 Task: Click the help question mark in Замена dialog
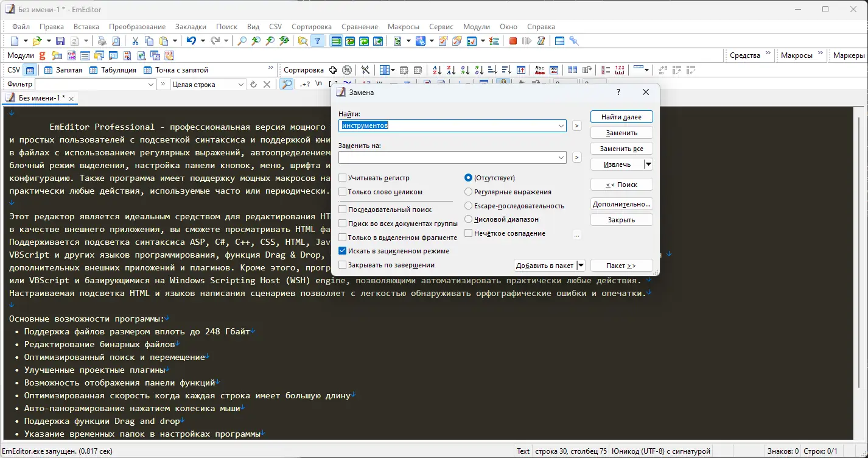(618, 93)
